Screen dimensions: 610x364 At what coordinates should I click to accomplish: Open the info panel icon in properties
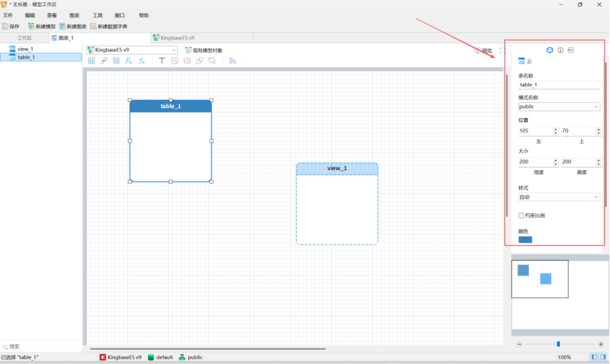click(560, 50)
